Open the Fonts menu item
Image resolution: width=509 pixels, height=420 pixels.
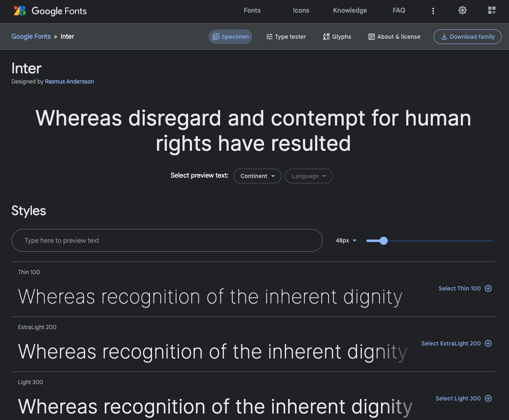coord(252,11)
